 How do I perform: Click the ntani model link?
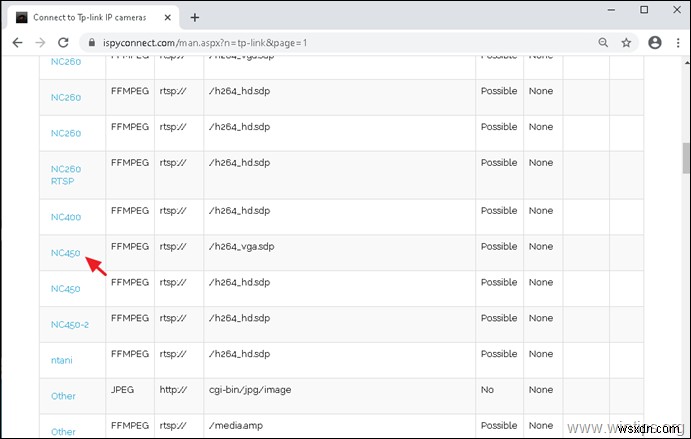click(x=62, y=360)
